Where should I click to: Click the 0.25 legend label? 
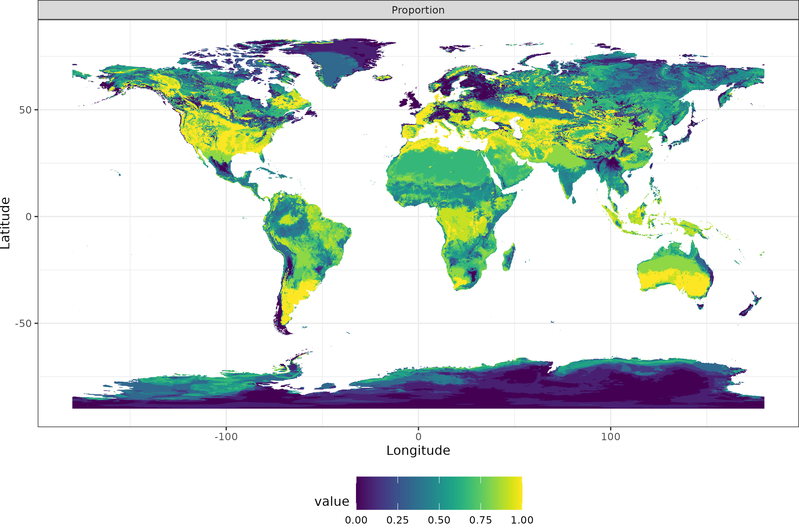[x=397, y=520]
